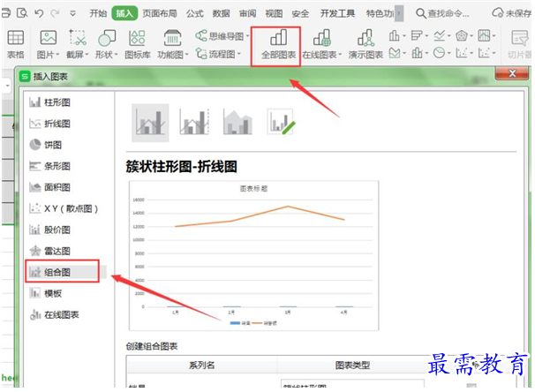Open the 思维导图 mind map menu

[222, 36]
